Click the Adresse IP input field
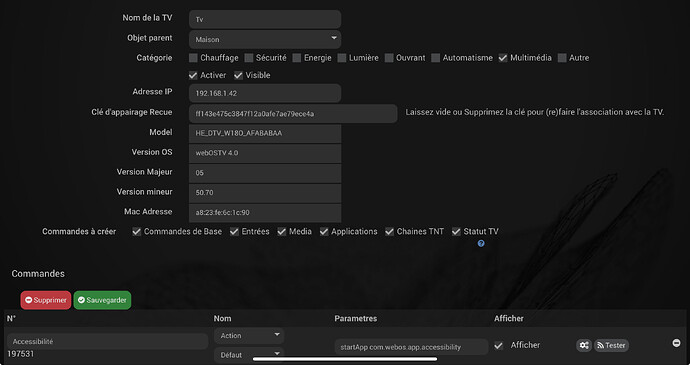The height and width of the screenshot is (365, 690). coord(265,93)
